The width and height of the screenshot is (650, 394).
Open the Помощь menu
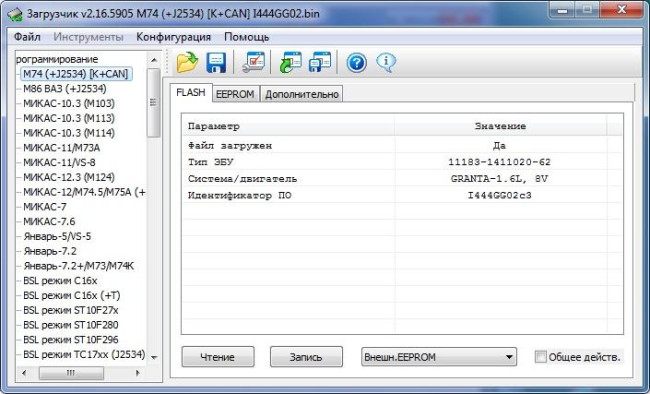pos(246,37)
